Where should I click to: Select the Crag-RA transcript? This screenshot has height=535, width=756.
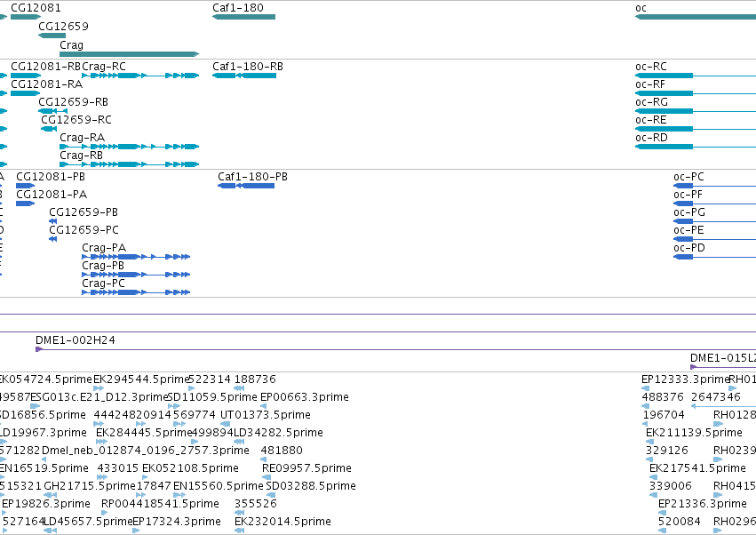point(129,147)
